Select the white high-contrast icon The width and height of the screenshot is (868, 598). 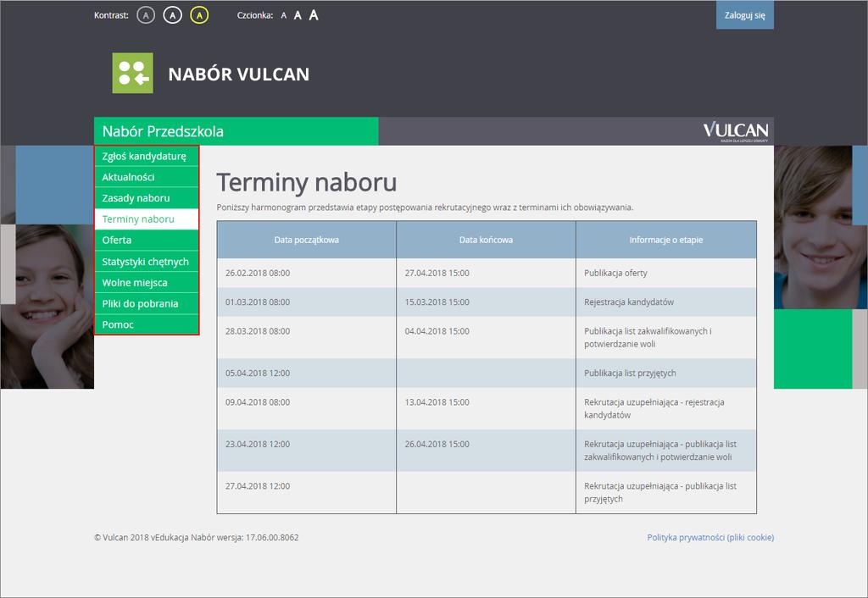pos(172,15)
